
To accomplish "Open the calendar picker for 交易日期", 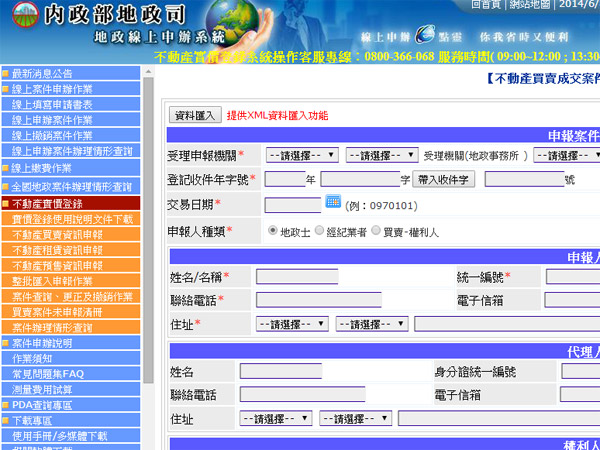I will pyautogui.click(x=333, y=203).
